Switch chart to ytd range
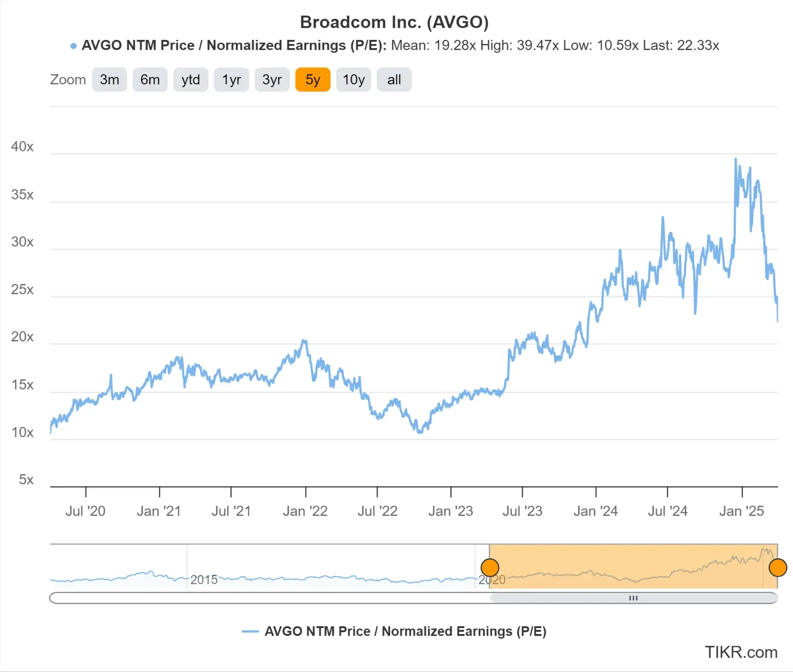 [191, 80]
